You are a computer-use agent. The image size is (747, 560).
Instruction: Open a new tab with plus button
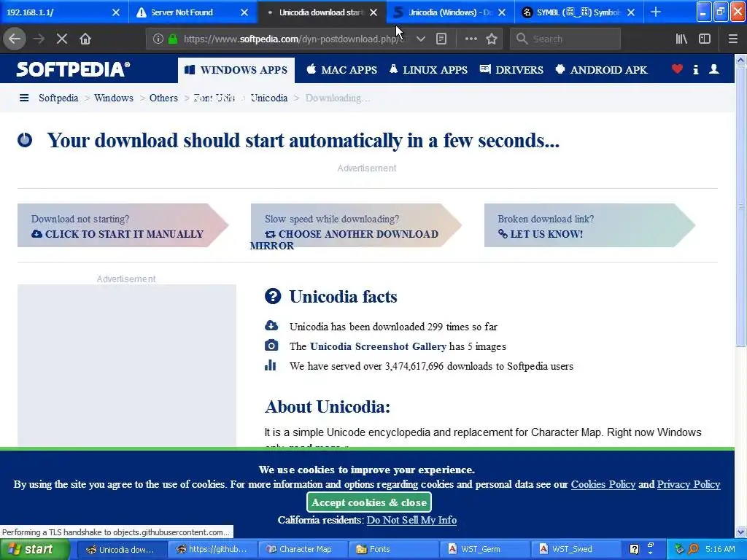[x=656, y=12]
